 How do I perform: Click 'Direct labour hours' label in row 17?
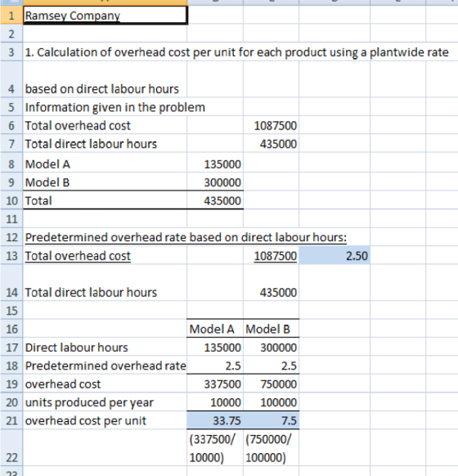coord(77,348)
